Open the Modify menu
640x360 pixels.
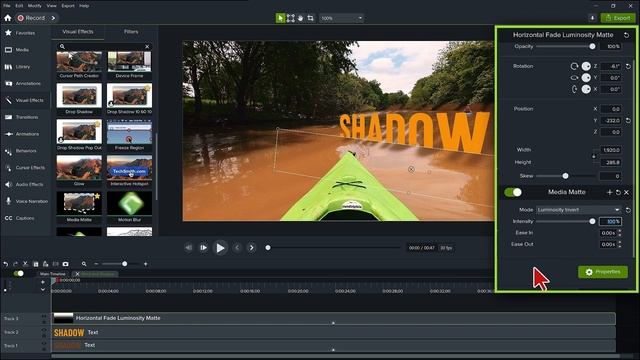(34, 6)
